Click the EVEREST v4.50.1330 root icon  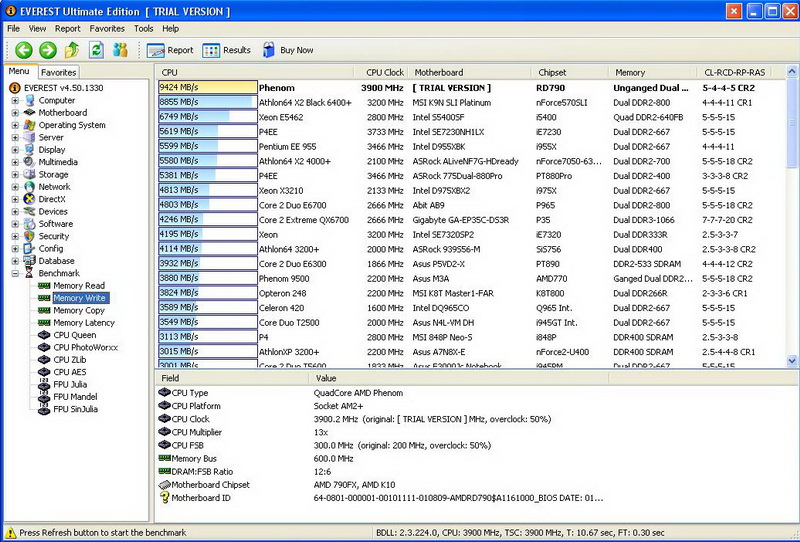click(15, 88)
